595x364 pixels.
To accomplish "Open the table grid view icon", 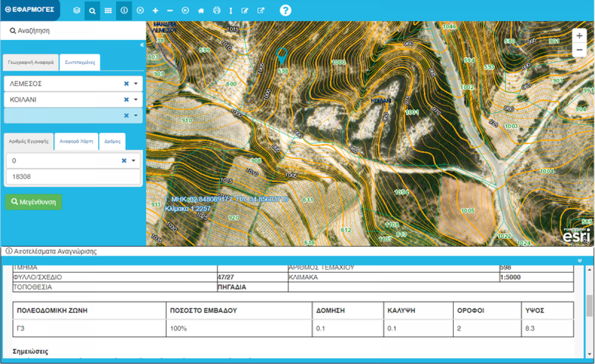I will (x=108, y=10).
